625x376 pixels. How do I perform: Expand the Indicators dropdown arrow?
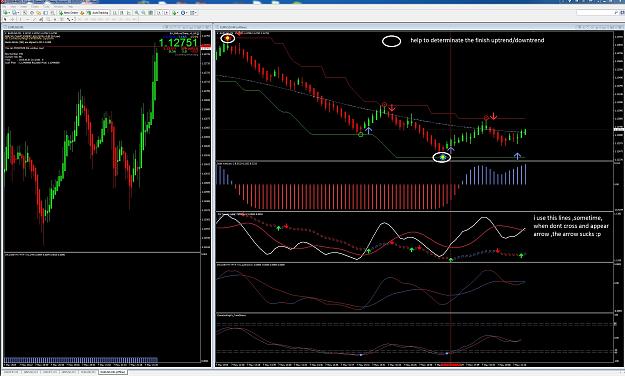click(178, 13)
